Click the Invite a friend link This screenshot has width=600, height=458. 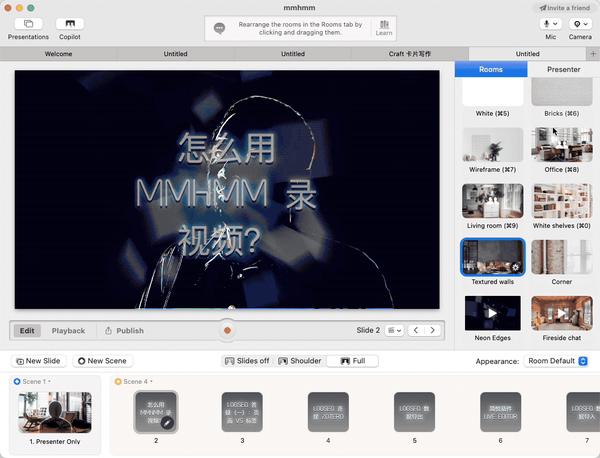565,8
